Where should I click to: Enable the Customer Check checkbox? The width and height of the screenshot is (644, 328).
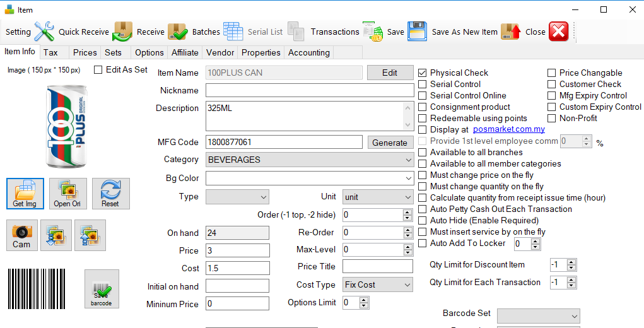[551, 84]
